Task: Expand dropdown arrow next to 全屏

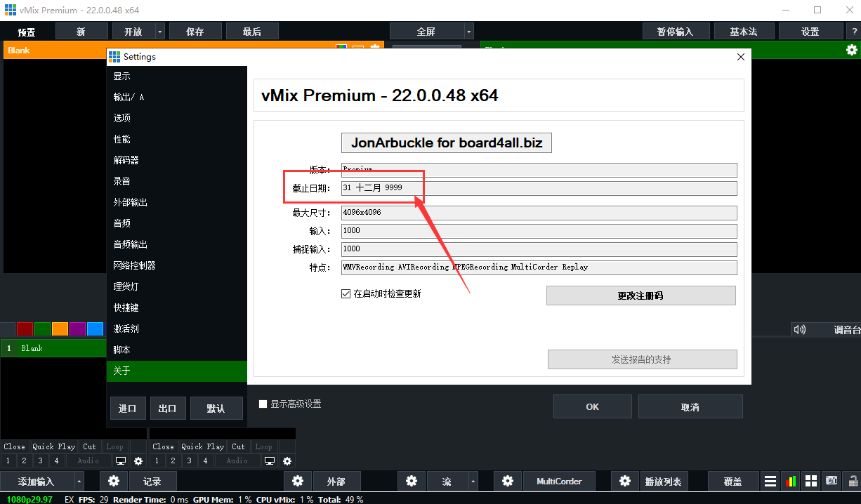Action: pyautogui.click(x=468, y=32)
